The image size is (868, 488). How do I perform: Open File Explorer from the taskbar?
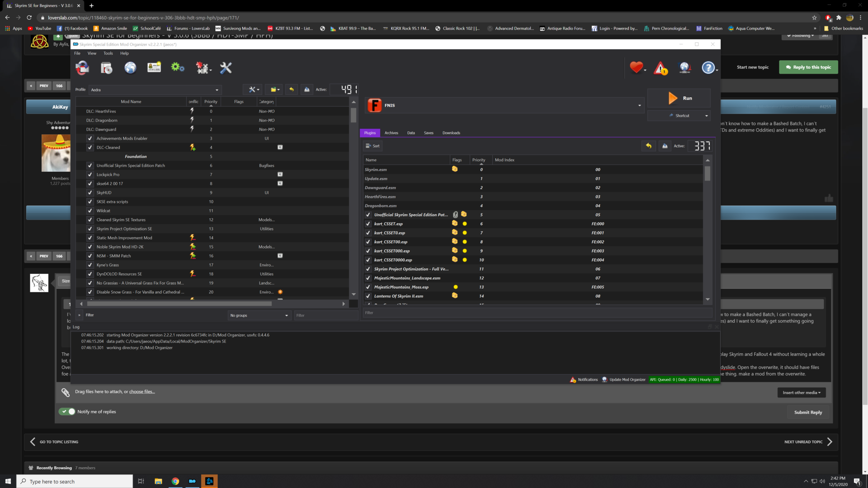pos(158,481)
